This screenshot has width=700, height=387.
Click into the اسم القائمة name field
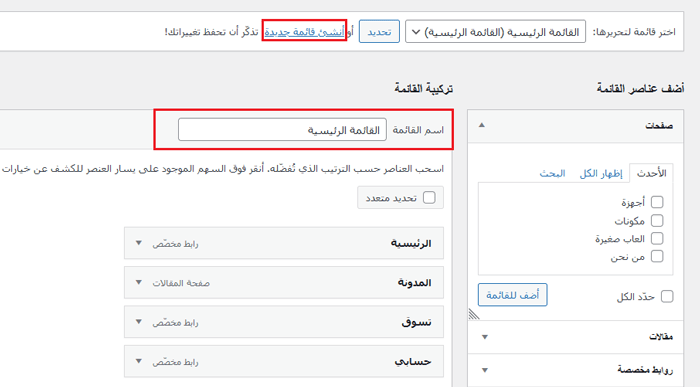pyautogui.click(x=282, y=130)
